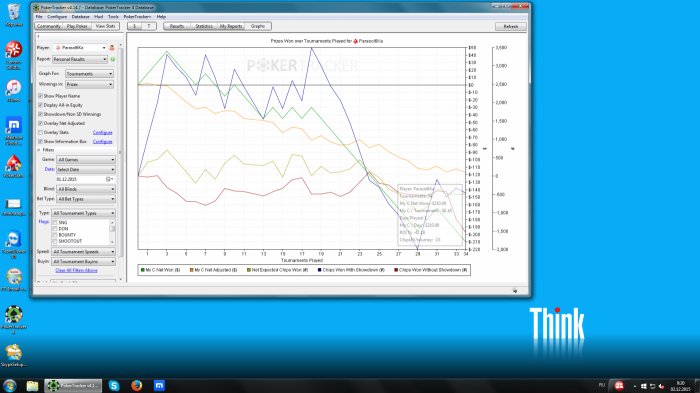Switch to the Statistics tab
The image size is (700, 393).
tap(204, 26)
